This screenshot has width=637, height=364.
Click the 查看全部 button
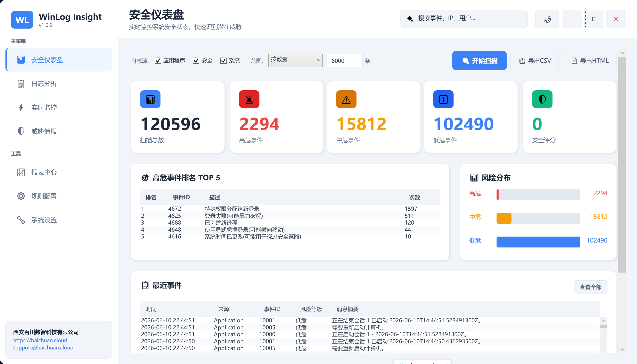pyautogui.click(x=590, y=287)
